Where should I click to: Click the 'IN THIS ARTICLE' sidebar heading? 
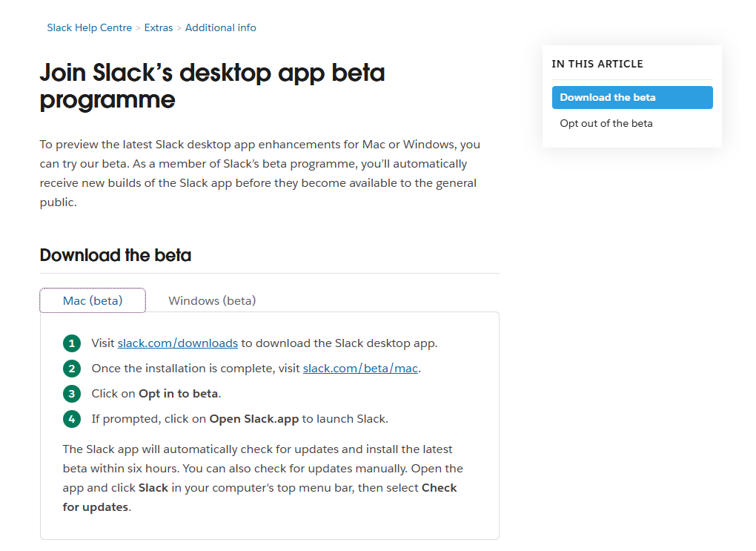597,65
